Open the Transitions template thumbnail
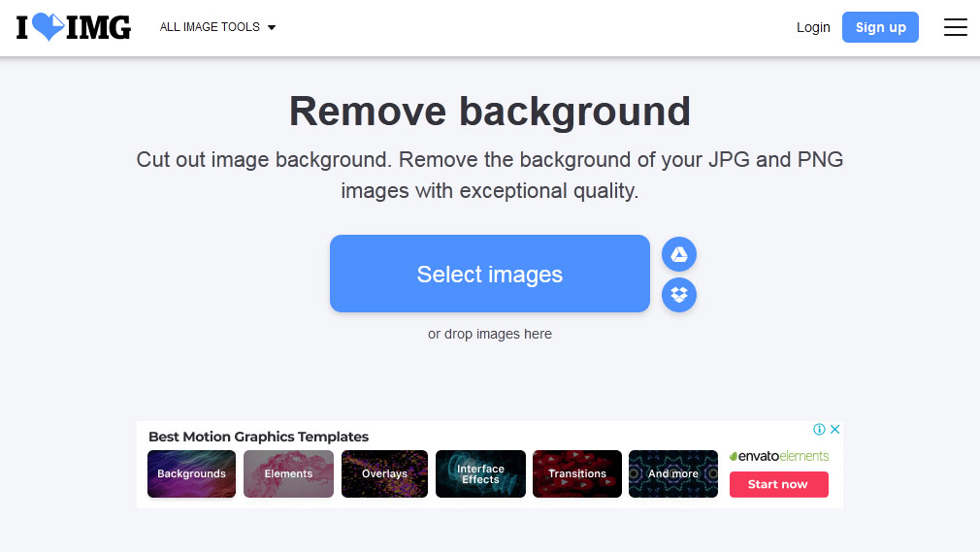This screenshot has height=552, width=980. (577, 473)
